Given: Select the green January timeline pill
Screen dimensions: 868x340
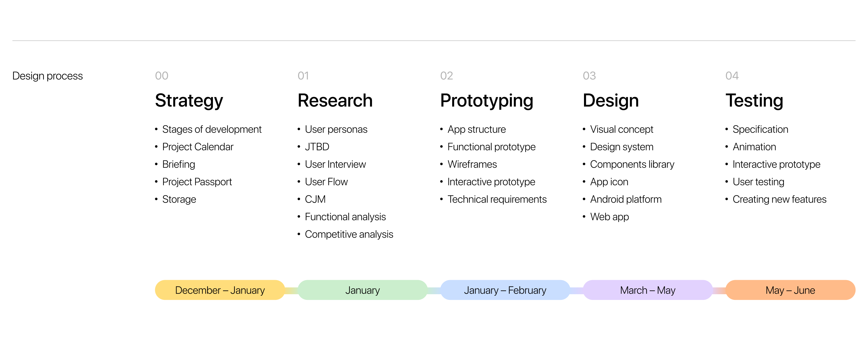Looking at the screenshot, I should pos(362,290).
